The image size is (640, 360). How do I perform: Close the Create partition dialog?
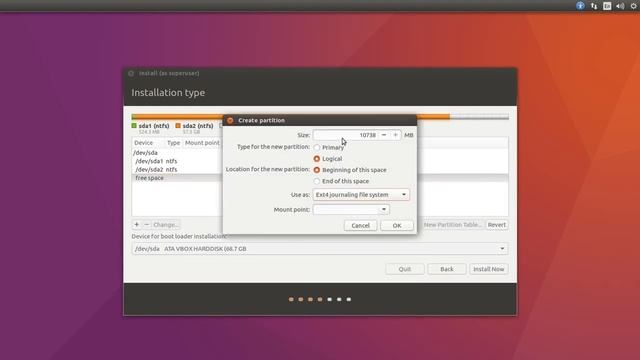click(230, 120)
